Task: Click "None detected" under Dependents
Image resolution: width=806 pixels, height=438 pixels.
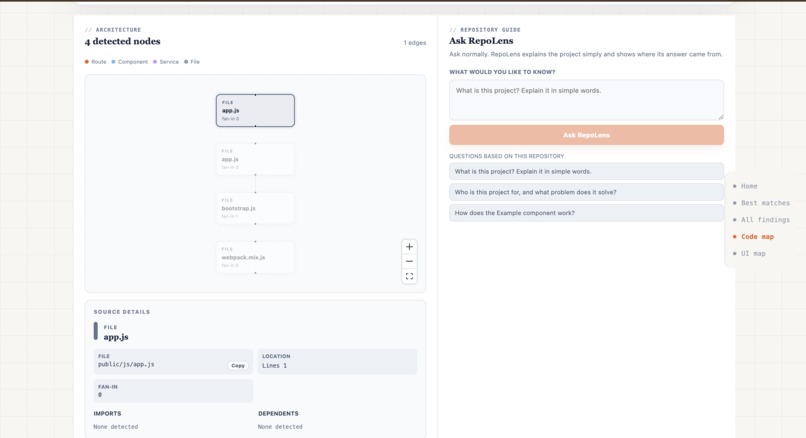Action: click(x=280, y=427)
